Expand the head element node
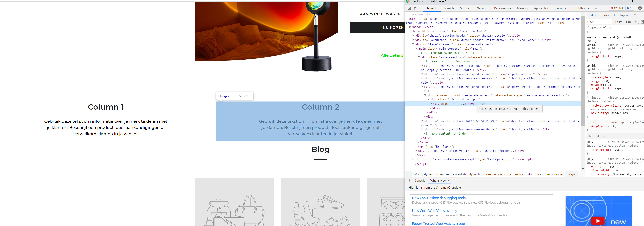This screenshot has width=644, height=226. [410, 27]
